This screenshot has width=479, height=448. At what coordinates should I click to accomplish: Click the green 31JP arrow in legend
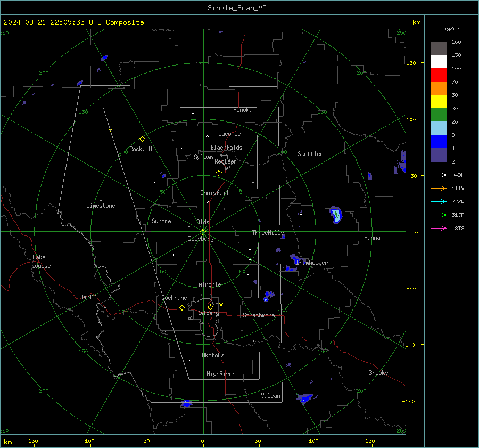pyautogui.click(x=439, y=215)
